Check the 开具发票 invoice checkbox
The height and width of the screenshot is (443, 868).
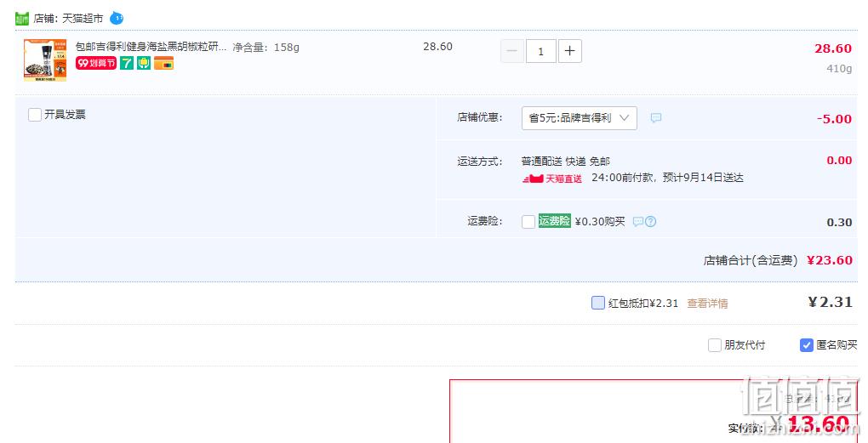(35, 115)
